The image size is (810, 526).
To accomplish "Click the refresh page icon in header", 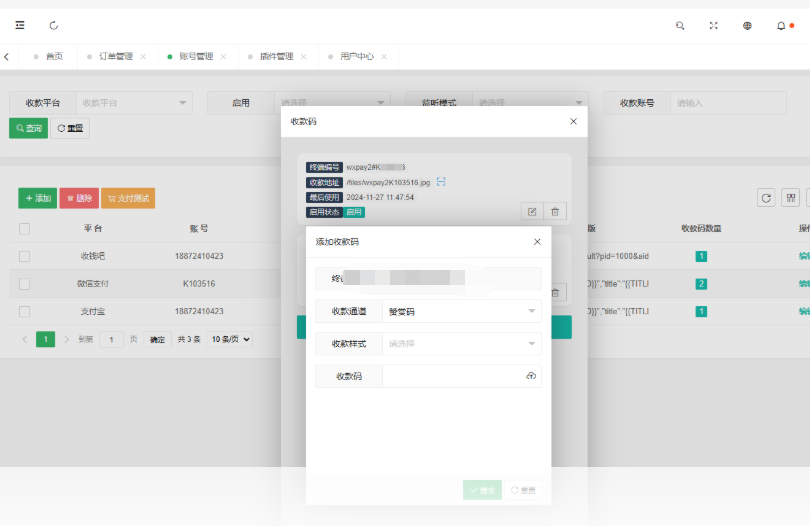I will coord(54,25).
